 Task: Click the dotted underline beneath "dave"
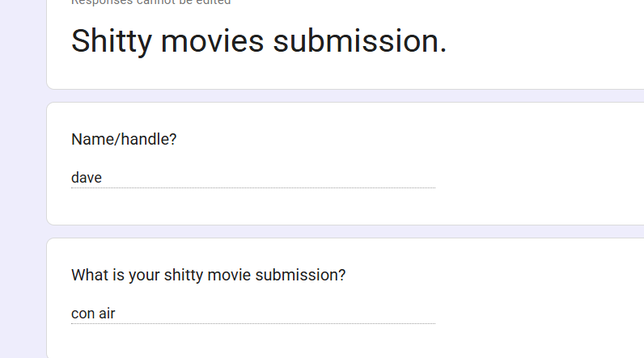(x=253, y=187)
